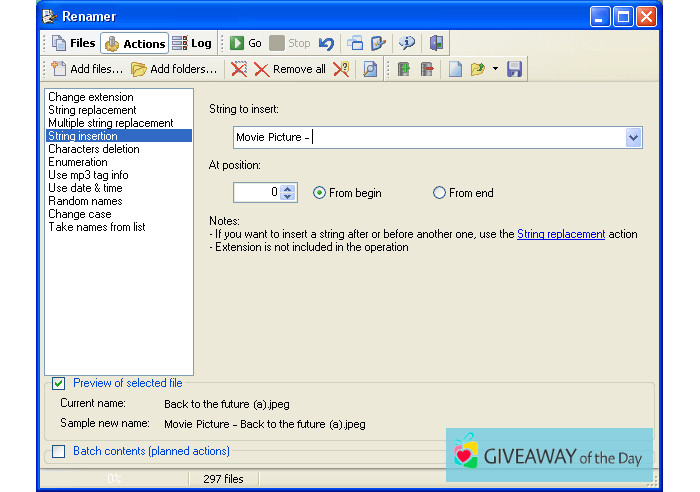Screen dimensions: 700x492
Task: Click the undo arrow icon
Action: [x=326, y=43]
